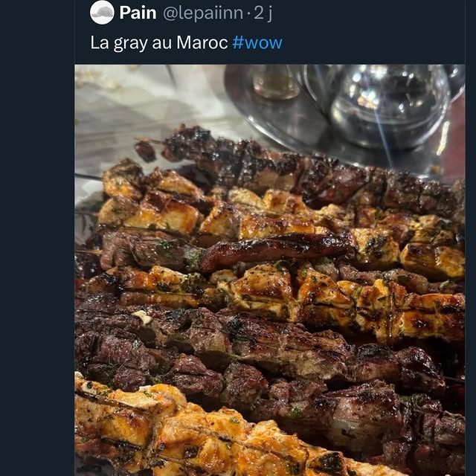This screenshot has width=476, height=476.
Task: Click the word Maroc in the tweet
Action: [x=202, y=42]
